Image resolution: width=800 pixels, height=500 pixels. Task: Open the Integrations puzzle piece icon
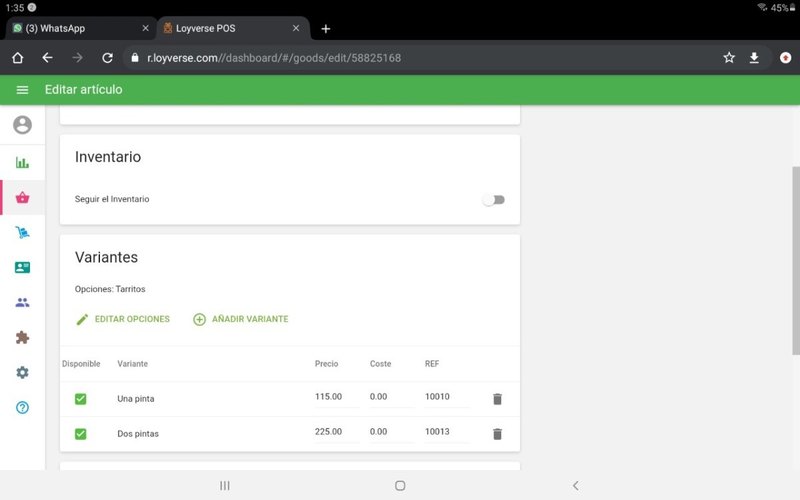[22, 337]
